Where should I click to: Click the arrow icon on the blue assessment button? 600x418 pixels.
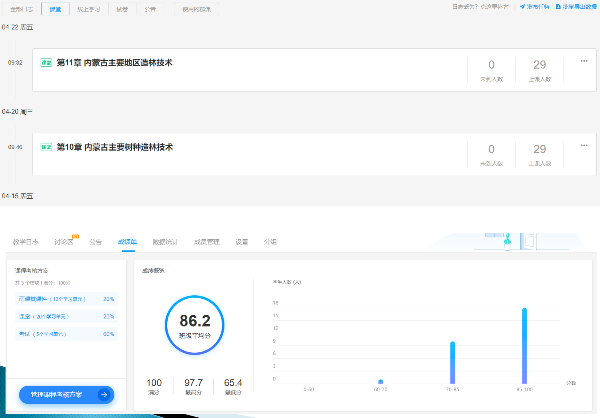[103, 395]
